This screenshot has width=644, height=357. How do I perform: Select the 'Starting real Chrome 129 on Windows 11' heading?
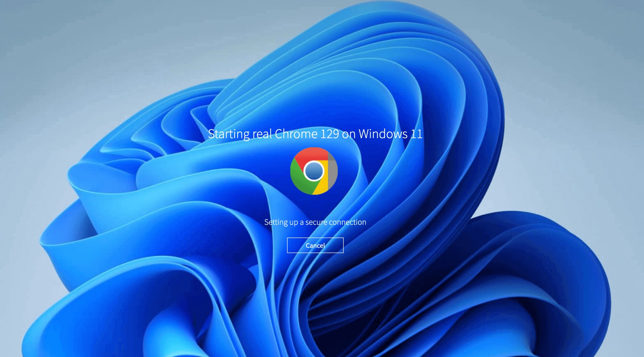coord(315,134)
